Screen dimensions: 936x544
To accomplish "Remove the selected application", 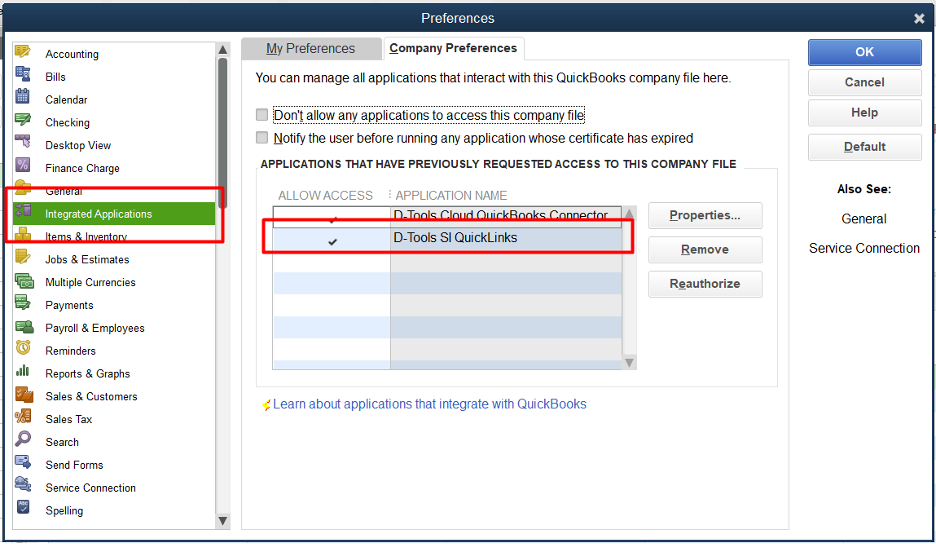I will click(705, 250).
